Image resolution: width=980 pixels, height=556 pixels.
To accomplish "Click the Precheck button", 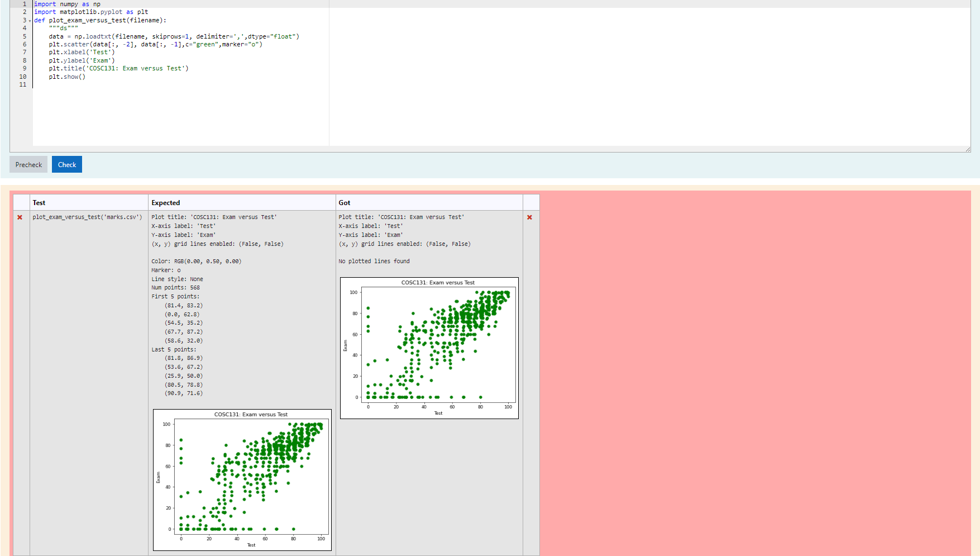I will [28, 164].
